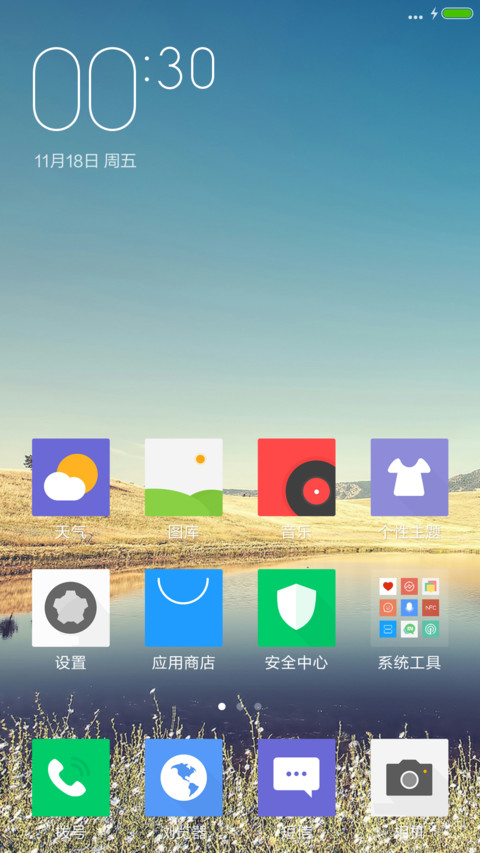Go to the third home screen page dot

pos(258,706)
